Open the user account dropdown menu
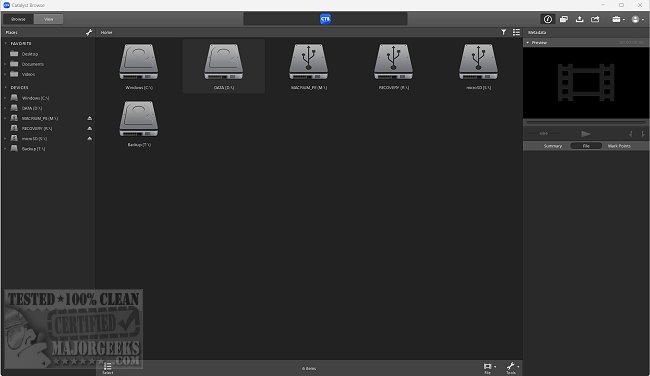This screenshot has height=376, width=650. tap(637, 19)
